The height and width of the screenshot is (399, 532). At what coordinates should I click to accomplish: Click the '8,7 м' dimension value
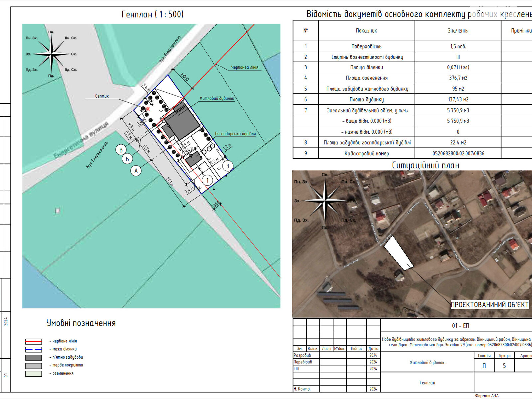click(x=146, y=149)
